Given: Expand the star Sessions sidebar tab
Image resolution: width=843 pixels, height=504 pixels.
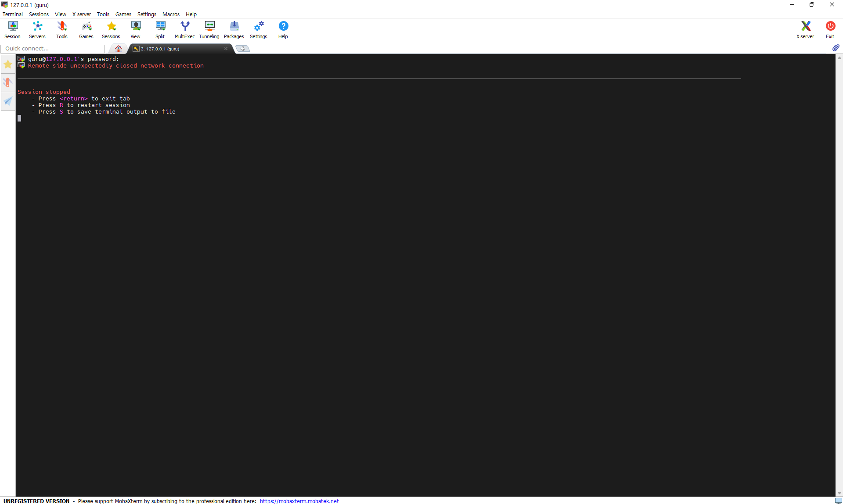Looking at the screenshot, I should pyautogui.click(x=8, y=64).
